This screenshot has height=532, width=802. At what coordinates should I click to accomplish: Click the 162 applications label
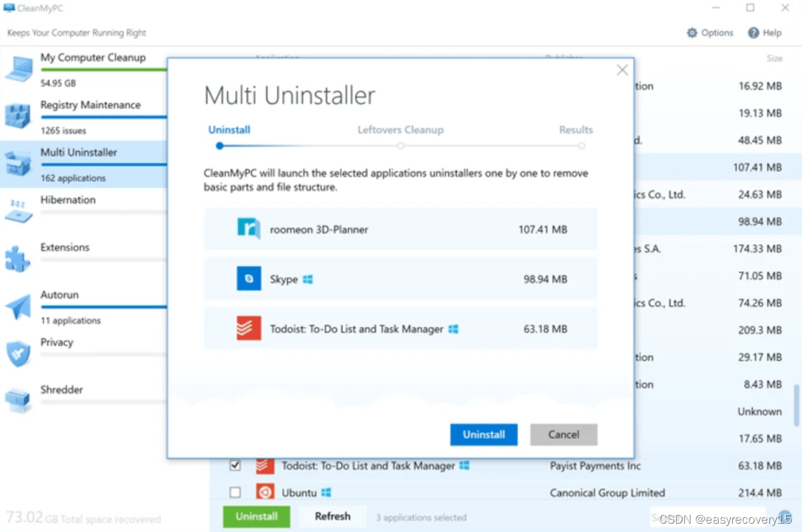click(x=73, y=178)
